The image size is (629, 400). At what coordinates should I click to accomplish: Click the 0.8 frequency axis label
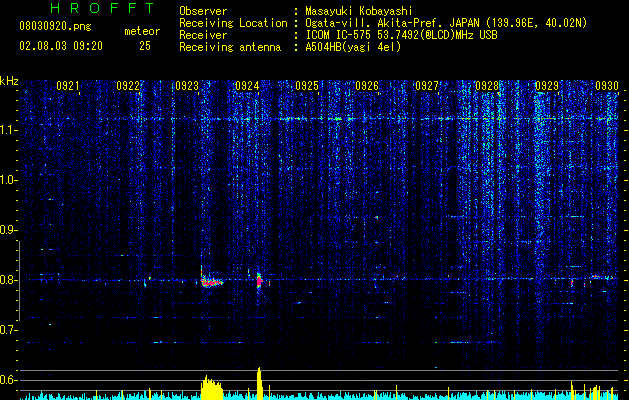coord(8,280)
